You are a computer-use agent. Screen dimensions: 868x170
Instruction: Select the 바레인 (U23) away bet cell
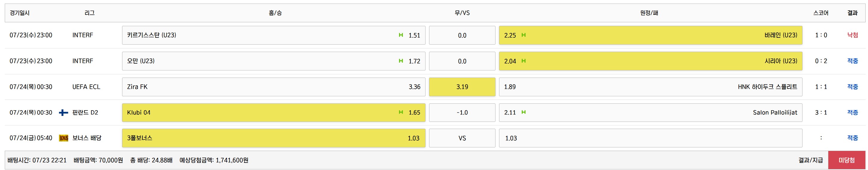[x=650, y=35]
